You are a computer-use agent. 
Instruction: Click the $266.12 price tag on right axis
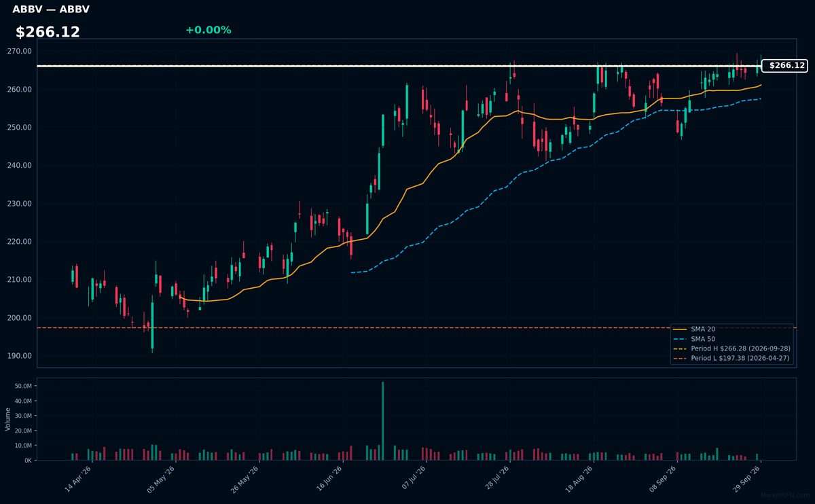[x=784, y=66]
